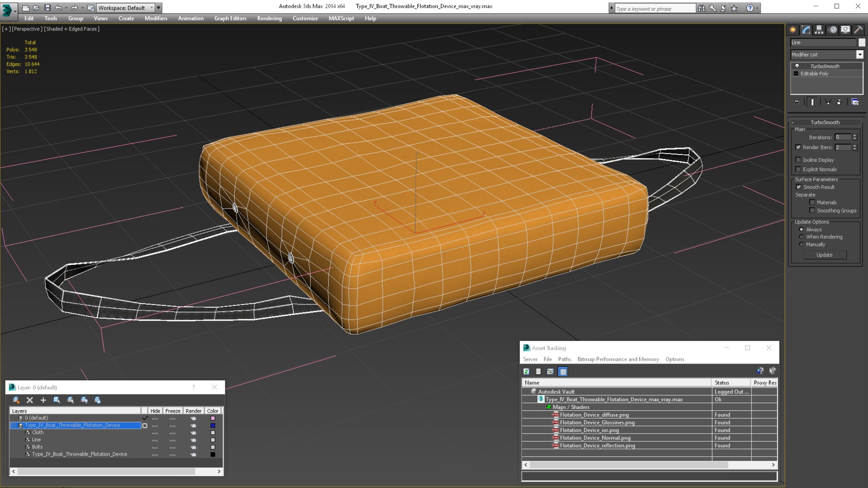Open the Rendering menu

coord(269,19)
